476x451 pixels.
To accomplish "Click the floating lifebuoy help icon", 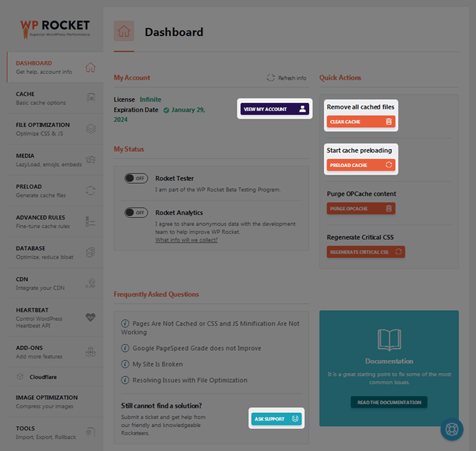I will point(452,429).
